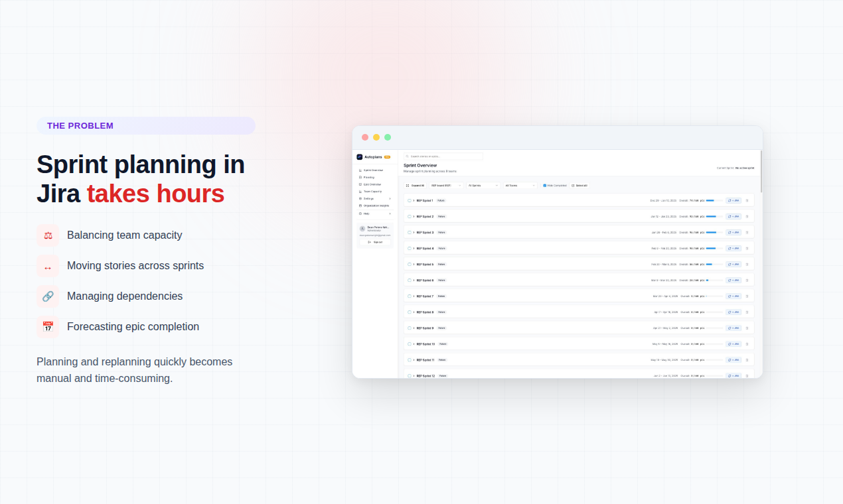Open Team Capacity in the sidebar
This screenshot has height=504, width=843.
(374, 192)
